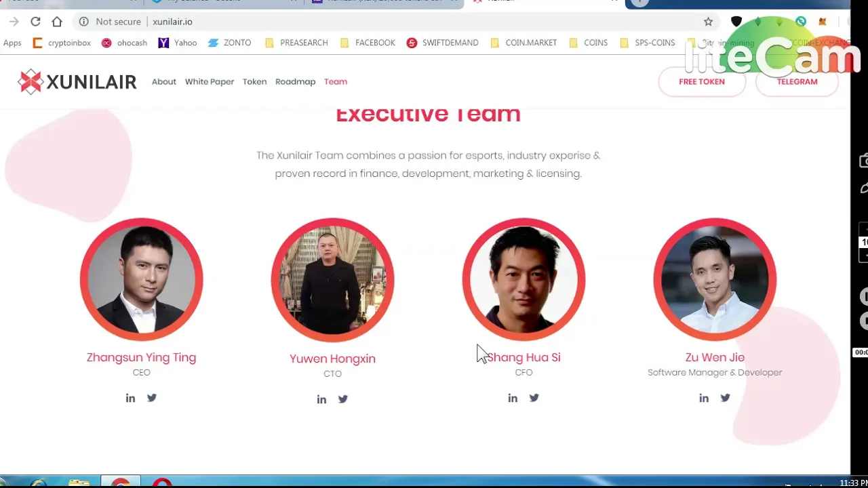The width and height of the screenshot is (868, 488).
Task: Go to the Token section
Action: [254, 81]
